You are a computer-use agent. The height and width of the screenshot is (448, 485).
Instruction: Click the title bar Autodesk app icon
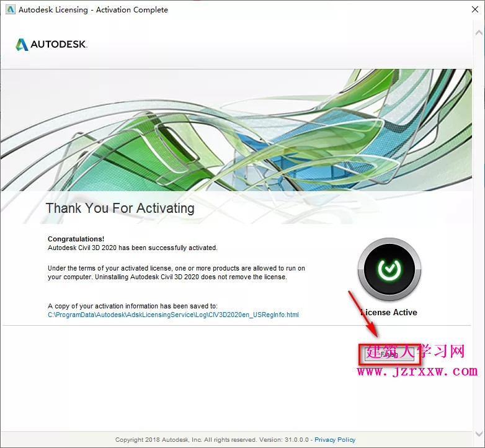[10, 9]
